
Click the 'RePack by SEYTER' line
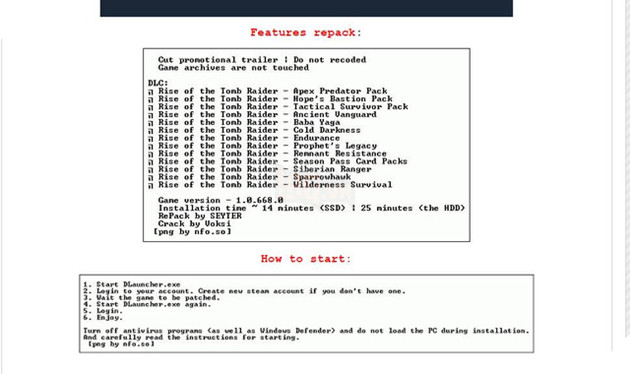click(x=200, y=216)
